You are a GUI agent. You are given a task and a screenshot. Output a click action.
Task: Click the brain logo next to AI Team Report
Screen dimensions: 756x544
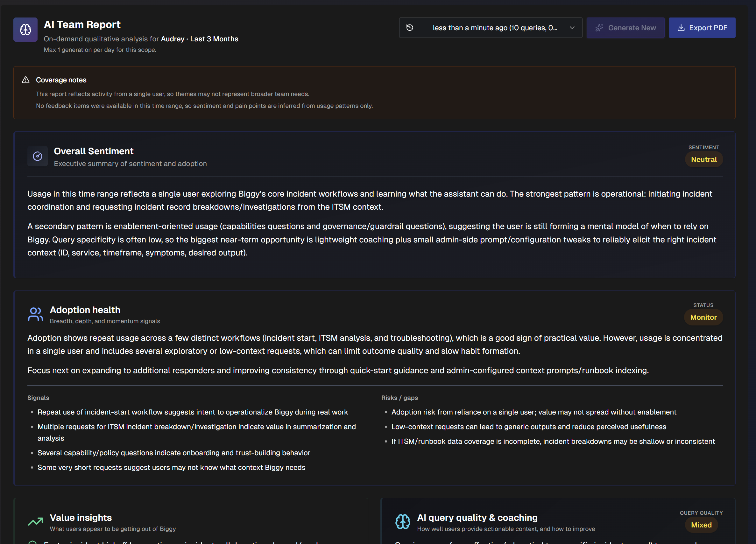[25, 29]
